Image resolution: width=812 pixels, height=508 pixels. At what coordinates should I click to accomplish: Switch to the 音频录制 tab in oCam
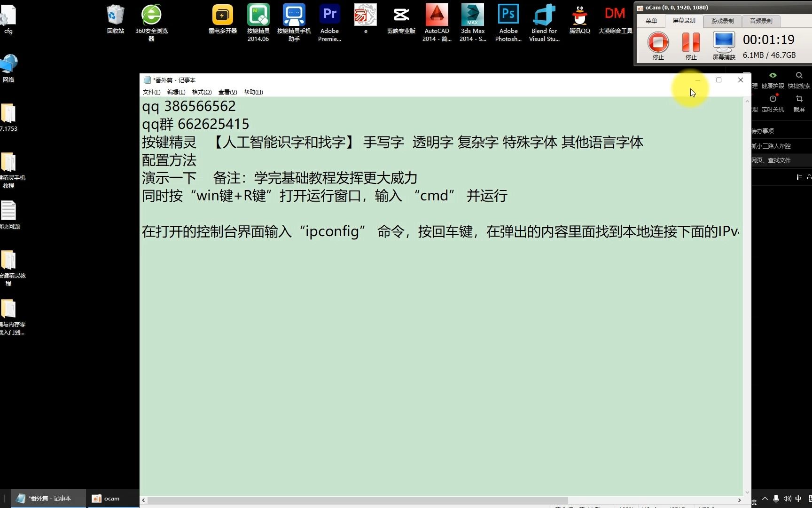[x=761, y=21]
